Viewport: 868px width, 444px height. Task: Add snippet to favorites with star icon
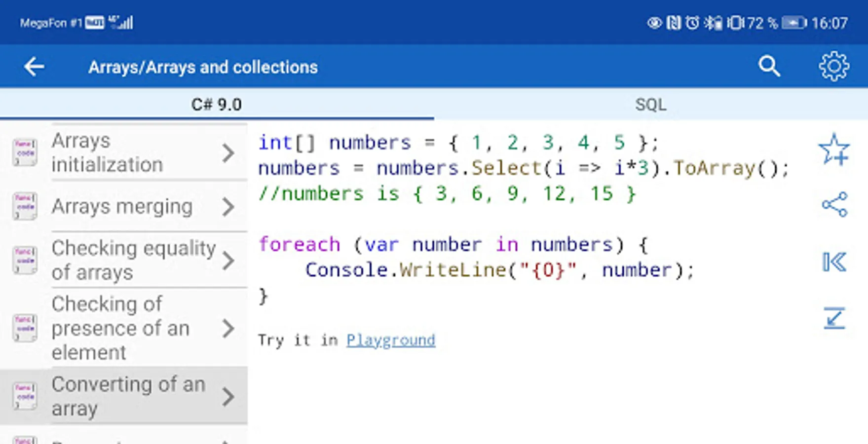834,148
